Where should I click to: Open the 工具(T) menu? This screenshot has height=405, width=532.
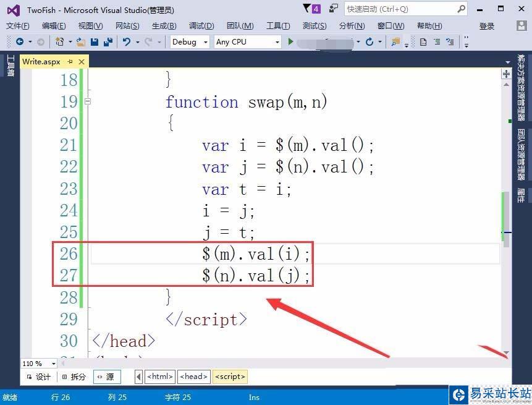pos(278,26)
